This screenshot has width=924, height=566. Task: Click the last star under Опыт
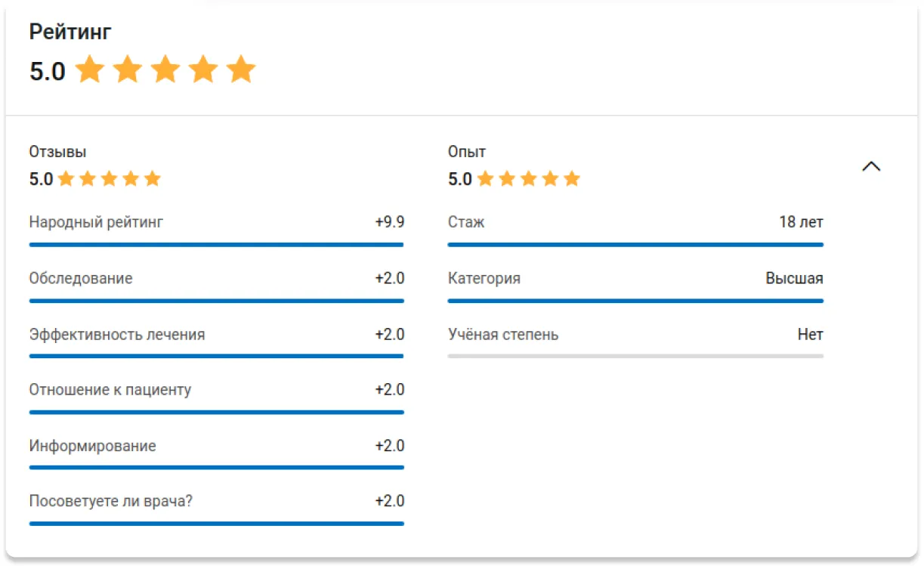(x=572, y=179)
